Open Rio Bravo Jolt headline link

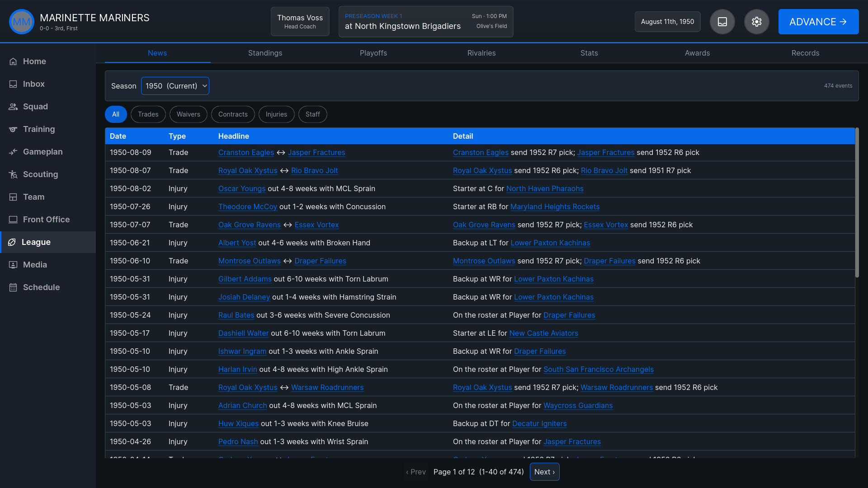tap(315, 170)
